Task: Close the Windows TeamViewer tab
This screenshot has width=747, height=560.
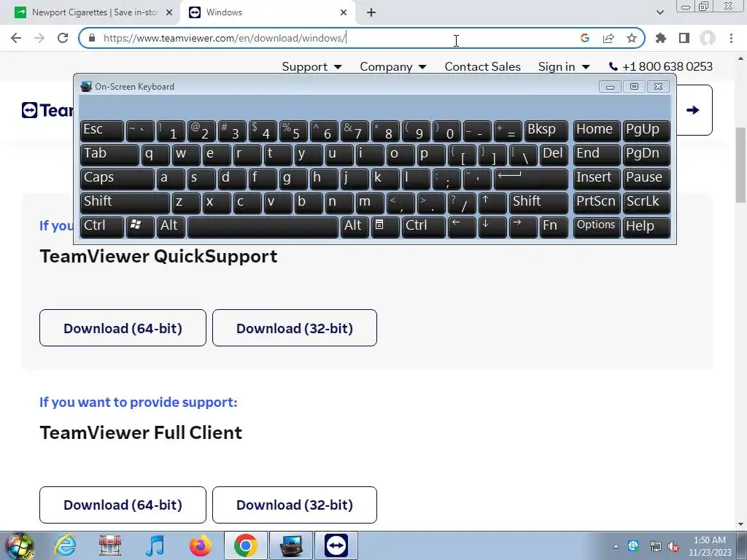Action: pos(344,12)
